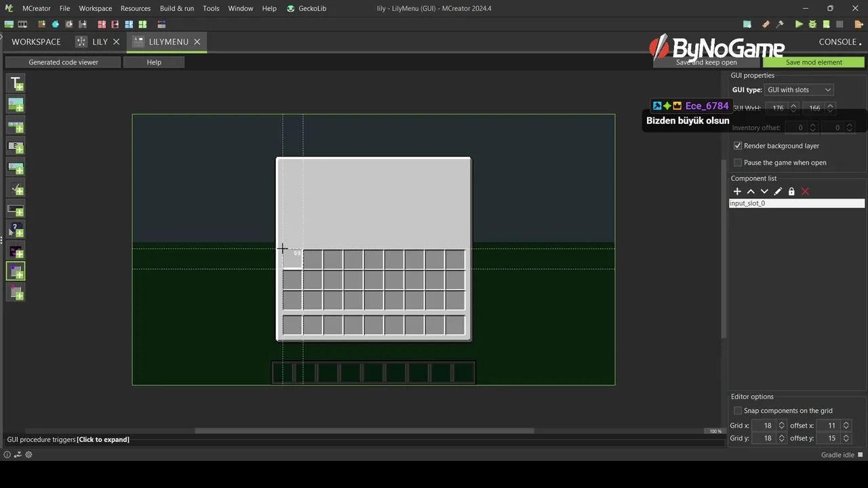Expand GUI procedure triggers section

[68, 439]
